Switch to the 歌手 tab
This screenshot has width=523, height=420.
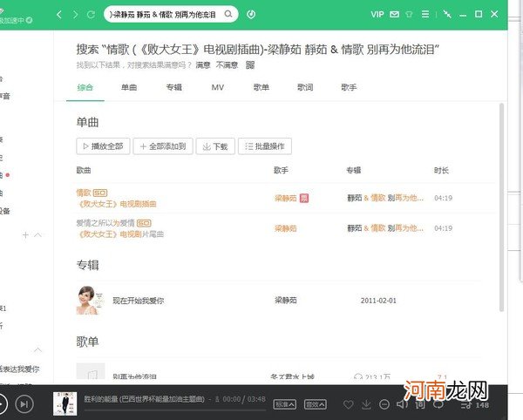pyautogui.click(x=349, y=87)
